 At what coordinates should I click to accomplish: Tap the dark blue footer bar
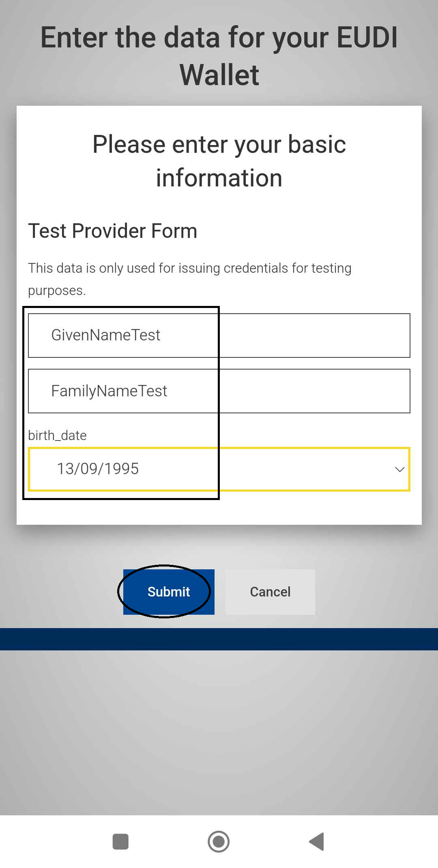[219, 639]
